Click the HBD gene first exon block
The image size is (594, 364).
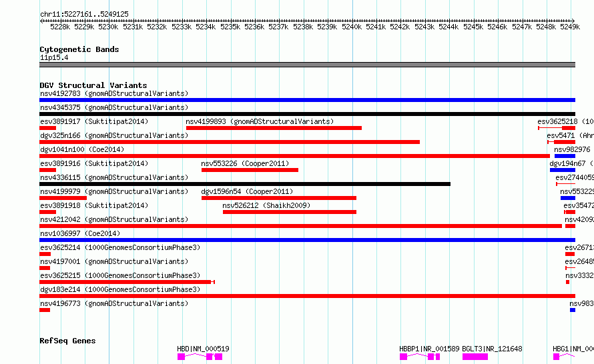coord(181,357)
